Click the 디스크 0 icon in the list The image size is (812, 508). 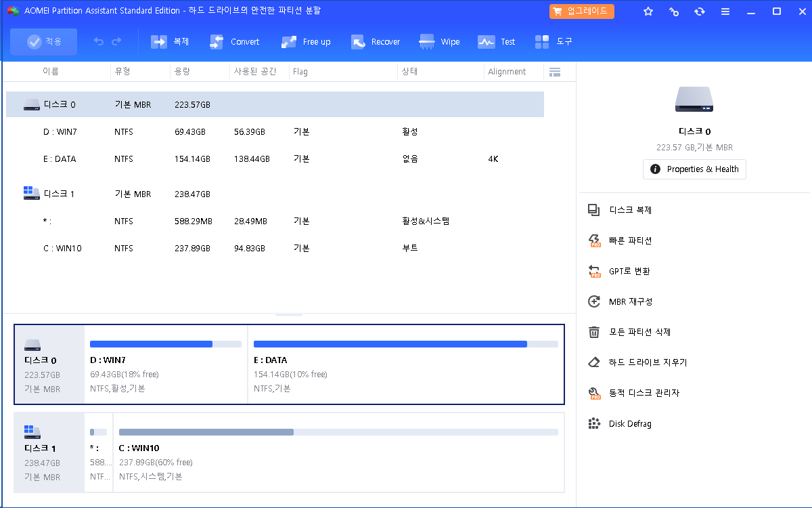point(32,105)
